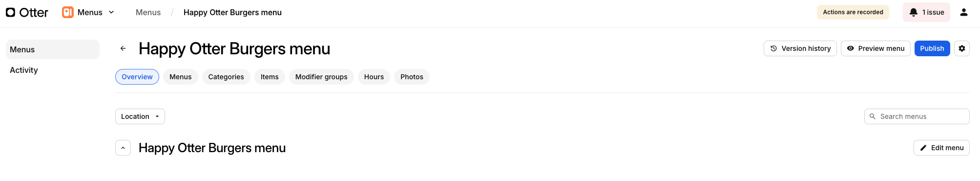Image resolution: width=980 pixels, height=181 pixels.
Task: Click the orange Menus app icon
Action: [x=68, y=12]
